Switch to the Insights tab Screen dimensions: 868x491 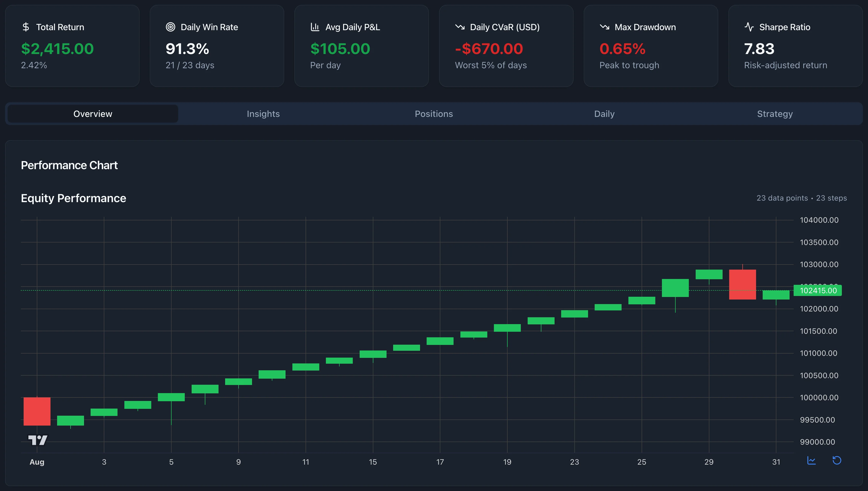pos(263,114)
